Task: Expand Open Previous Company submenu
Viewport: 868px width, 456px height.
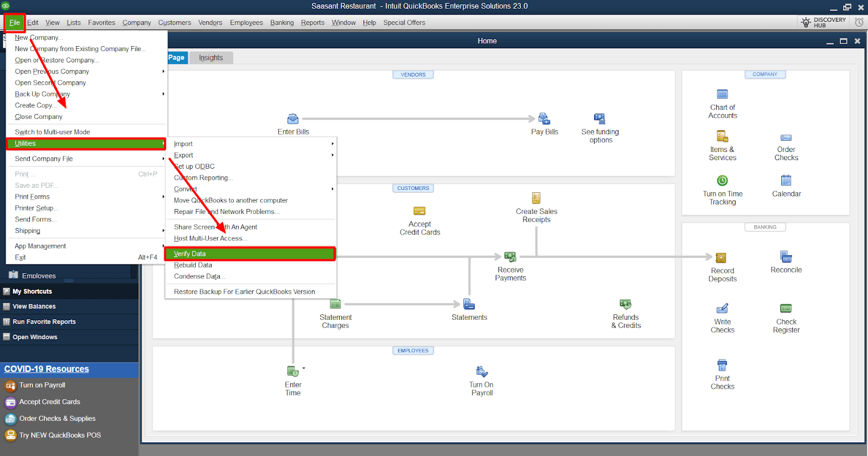Action: tap(163, 71)
